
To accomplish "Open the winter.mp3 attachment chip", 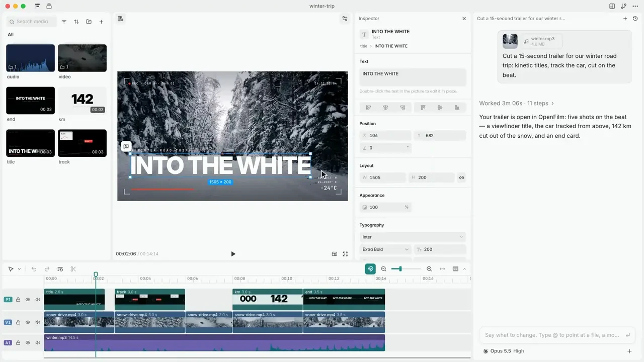I will (x=541, y=41).
